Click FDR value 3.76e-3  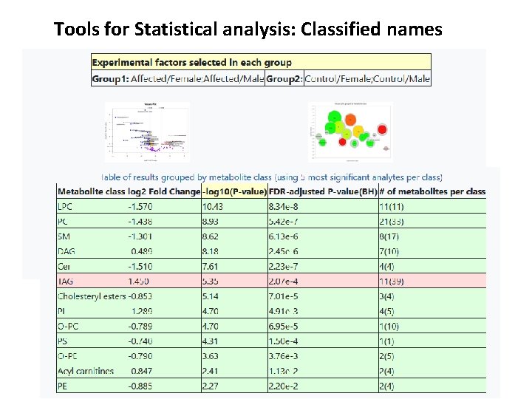point(283,356)
